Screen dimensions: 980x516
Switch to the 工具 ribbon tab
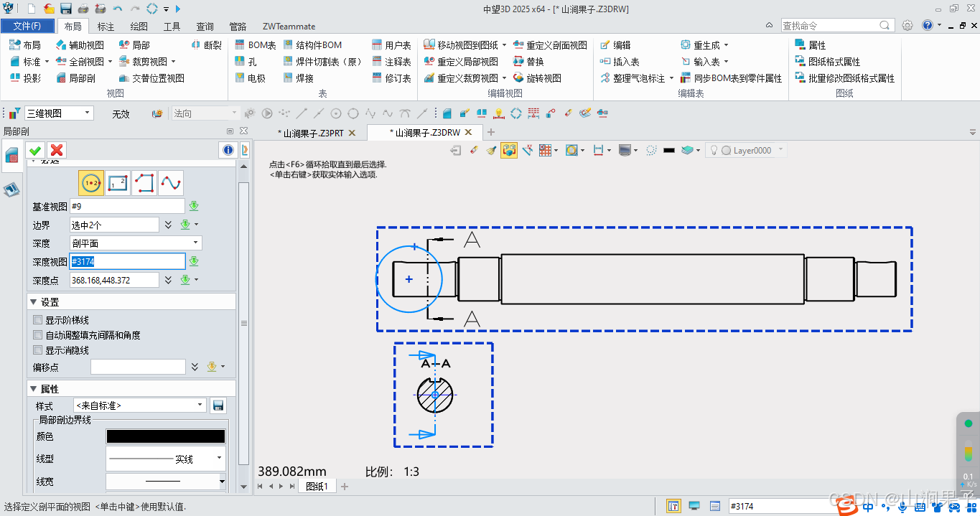click(172, 27)
